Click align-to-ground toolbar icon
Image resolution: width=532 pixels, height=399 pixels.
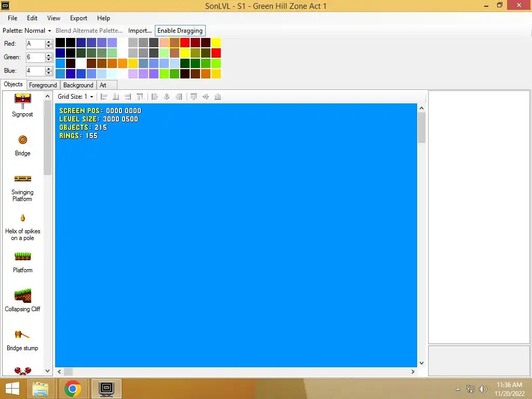pyautogui.click(x=116, y=97)
